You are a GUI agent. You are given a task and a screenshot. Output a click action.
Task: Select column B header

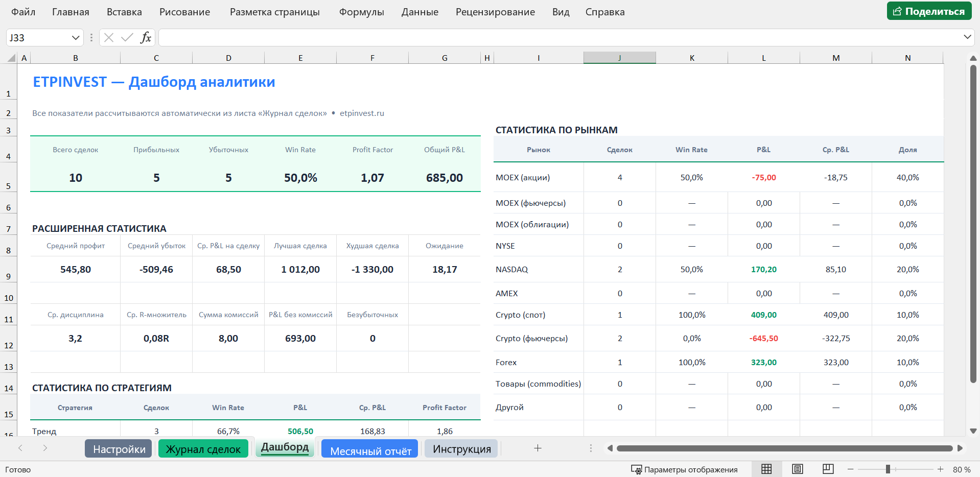(x=76, y=58)
